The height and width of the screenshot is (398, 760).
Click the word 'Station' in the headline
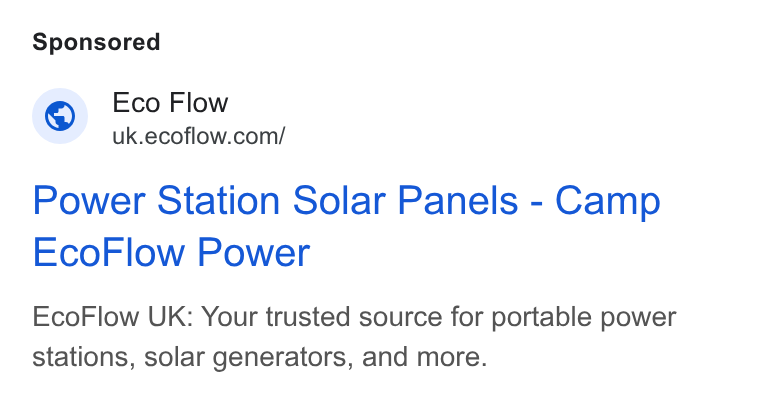click(219, 200)
